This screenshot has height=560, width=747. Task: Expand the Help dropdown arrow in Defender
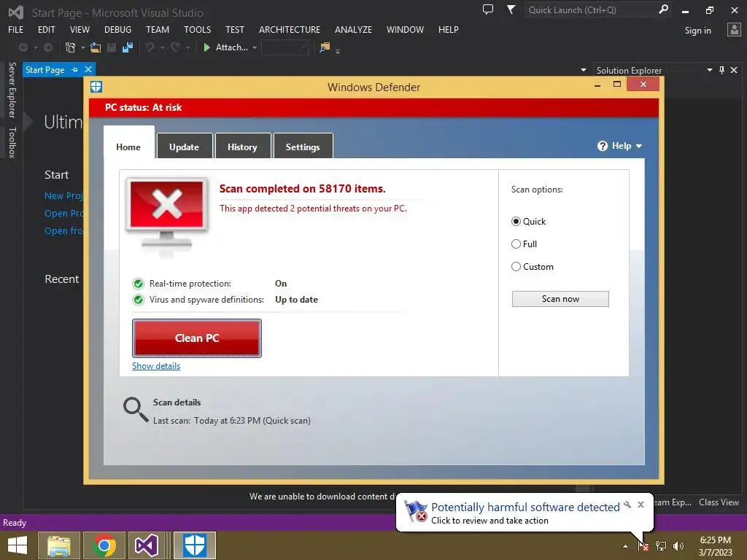pos(639,146)
